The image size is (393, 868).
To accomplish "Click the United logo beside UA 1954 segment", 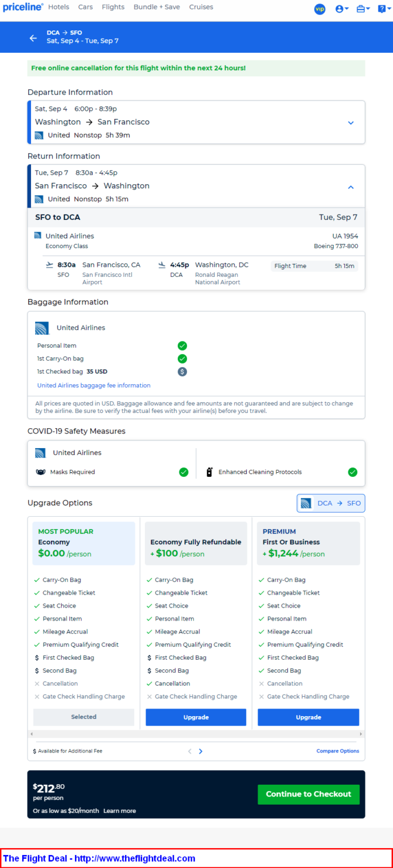I will 38,236.
